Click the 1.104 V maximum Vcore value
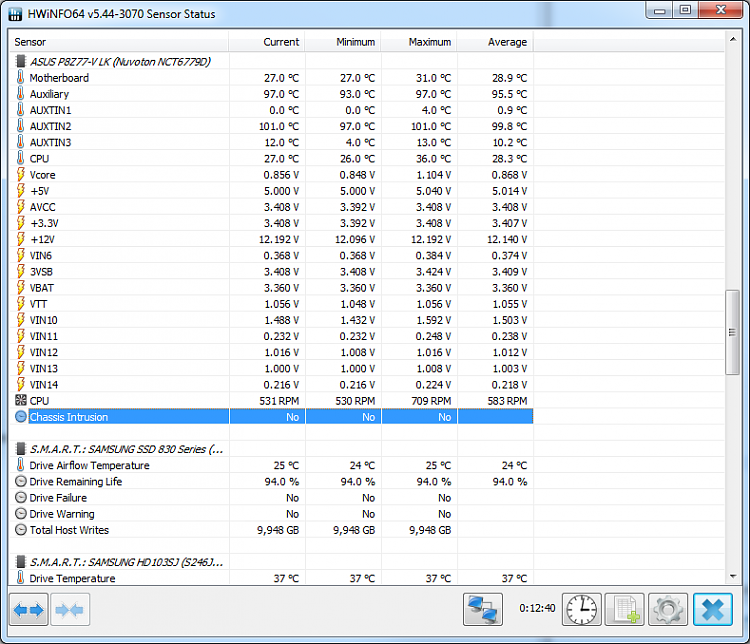This screenshot has height=644, width=750. [433, 175]
